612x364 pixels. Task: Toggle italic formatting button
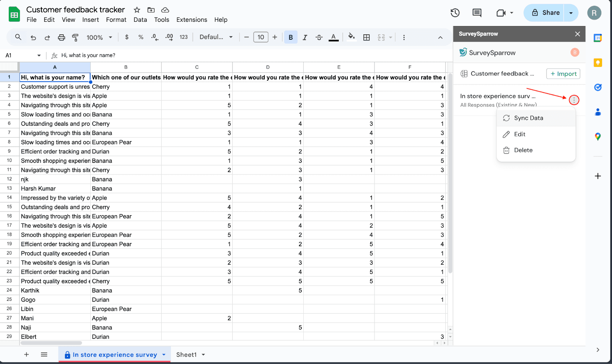[305, 37]
